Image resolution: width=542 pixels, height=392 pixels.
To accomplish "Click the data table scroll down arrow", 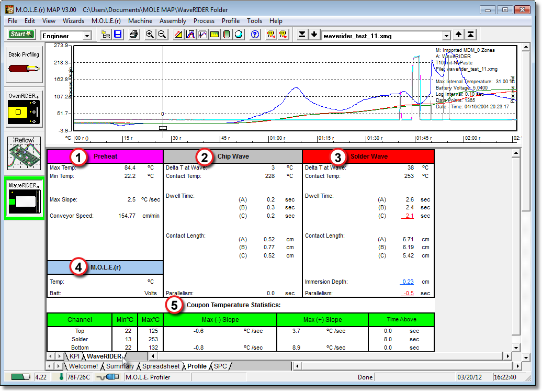I will (x=516, y=348).
